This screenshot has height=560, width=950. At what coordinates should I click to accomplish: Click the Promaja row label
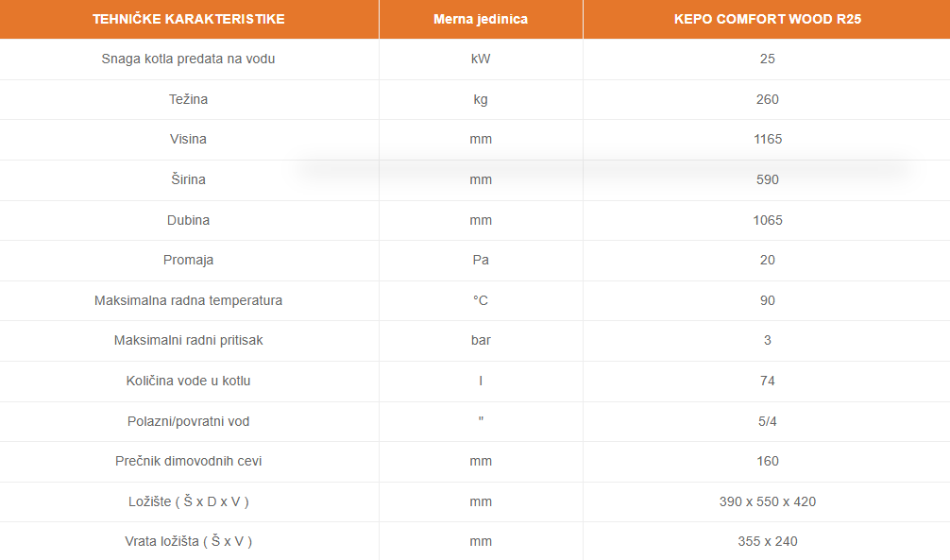tap(189, 260)
